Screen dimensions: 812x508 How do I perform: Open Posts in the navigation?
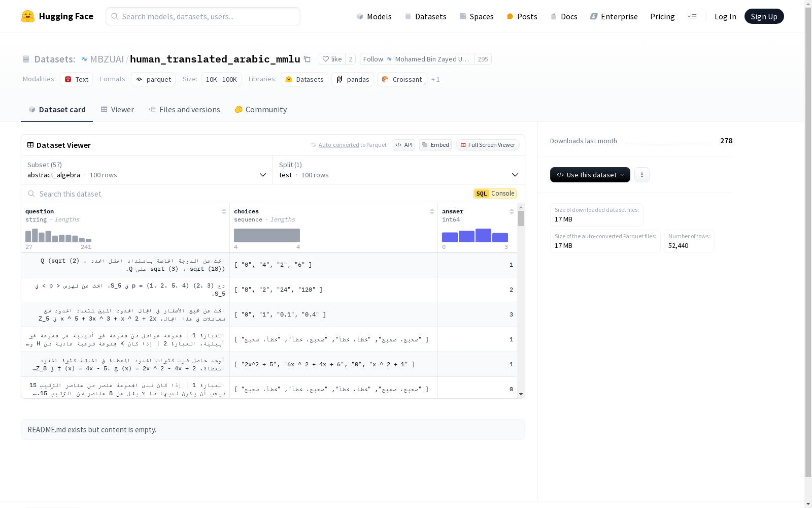[x=522, y=16]
